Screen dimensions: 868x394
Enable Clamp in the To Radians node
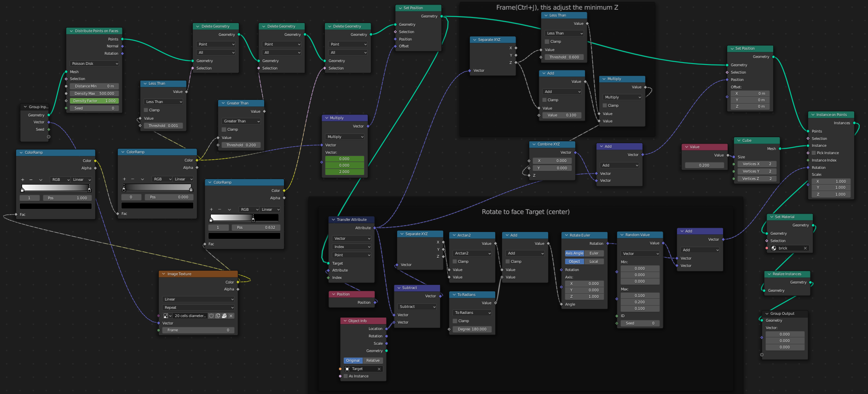click(x=455, y=321)
